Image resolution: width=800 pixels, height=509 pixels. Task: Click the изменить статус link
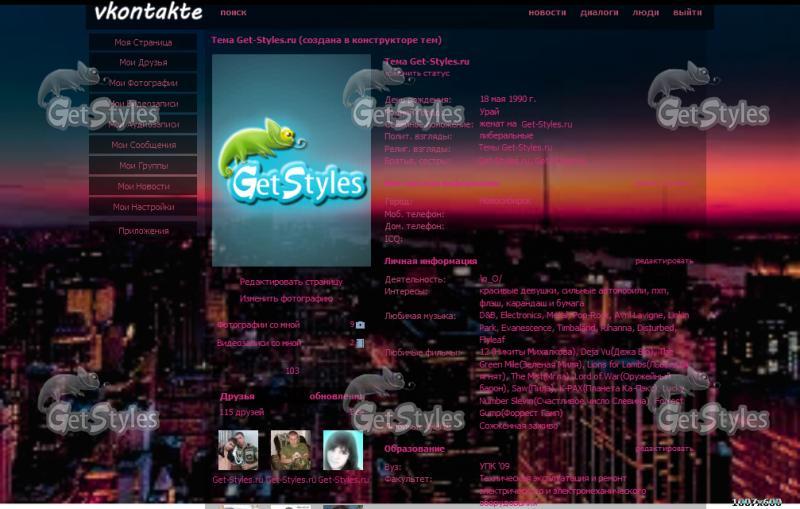click(x=417, y=73)
